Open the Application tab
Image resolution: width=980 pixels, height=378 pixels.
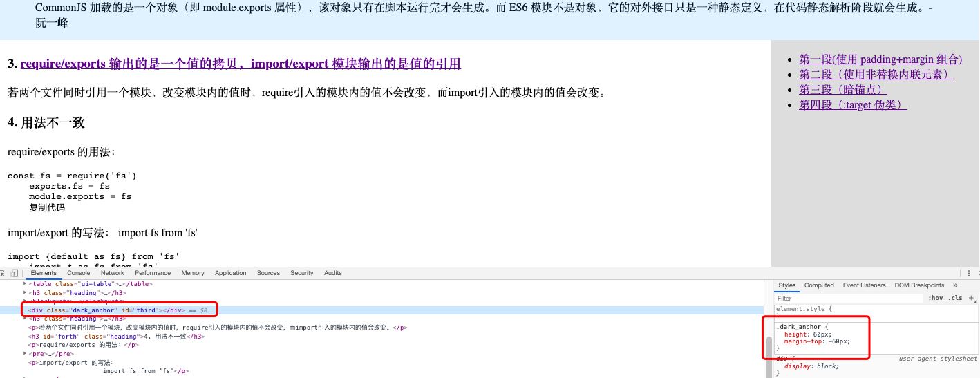[x=231, y=273]
